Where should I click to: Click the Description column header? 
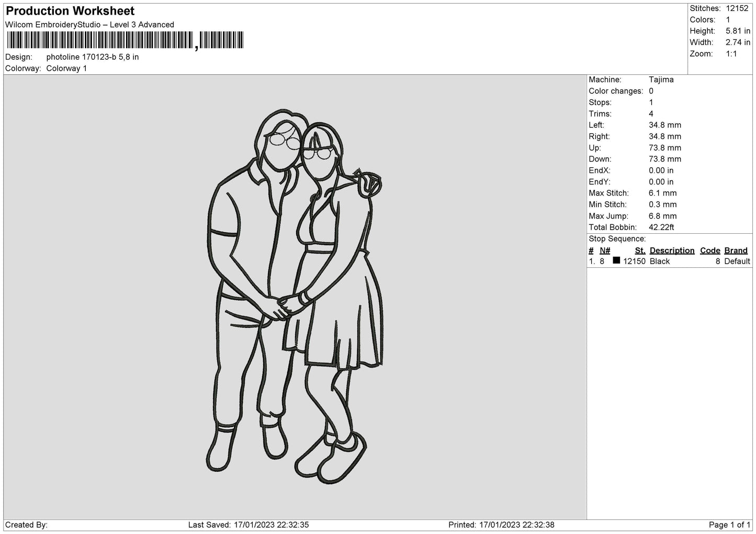pos(672,251)
